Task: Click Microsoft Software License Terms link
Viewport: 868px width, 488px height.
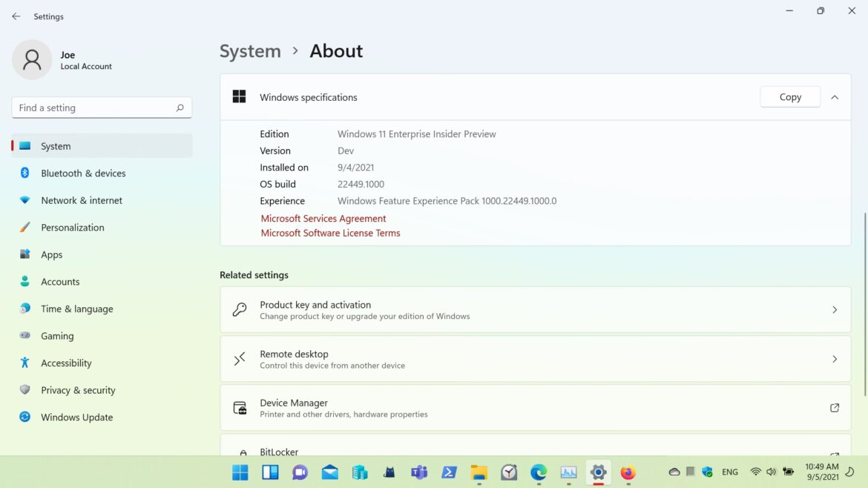Action: (330, 233)
